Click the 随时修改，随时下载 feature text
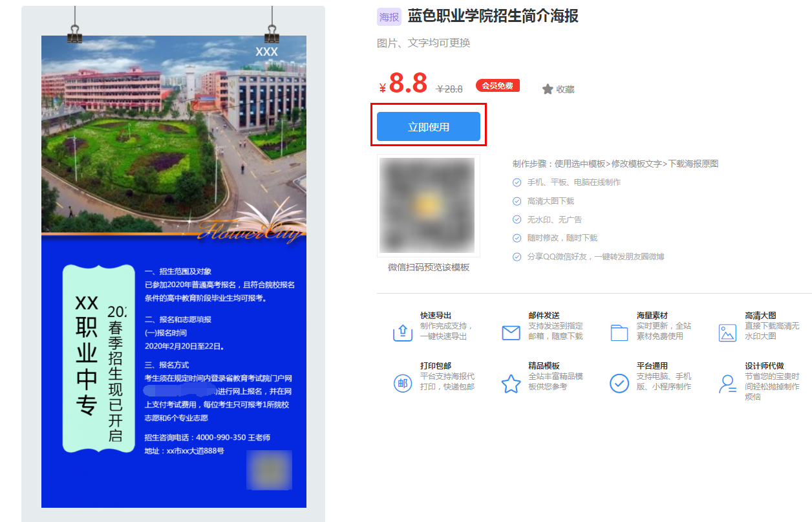The image size is (812, 522). [x=562, y=238]
